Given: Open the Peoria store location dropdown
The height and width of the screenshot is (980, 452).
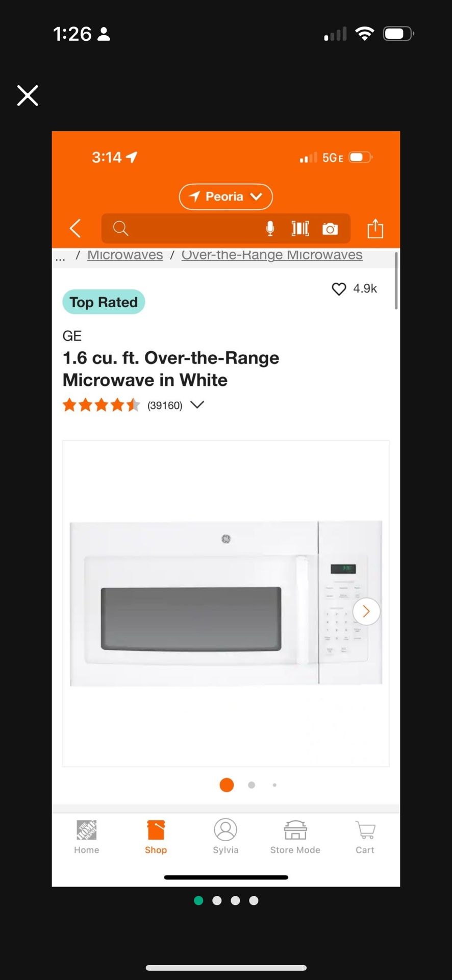Looking at the screenshot, I should coord(226,197).
